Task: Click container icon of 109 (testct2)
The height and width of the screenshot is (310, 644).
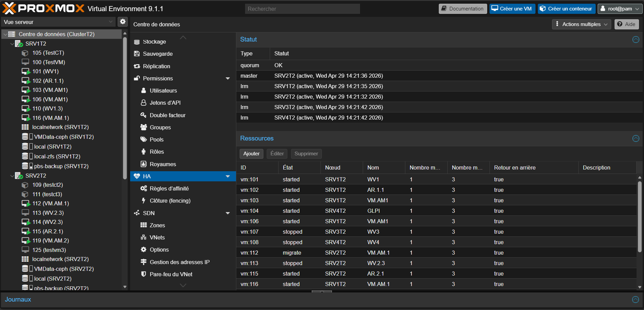Action: point(25,185)
